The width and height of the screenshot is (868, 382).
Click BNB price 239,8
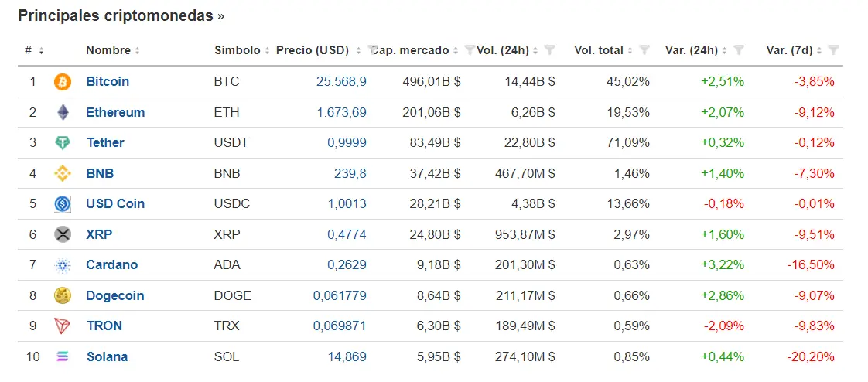click(350, 173)
